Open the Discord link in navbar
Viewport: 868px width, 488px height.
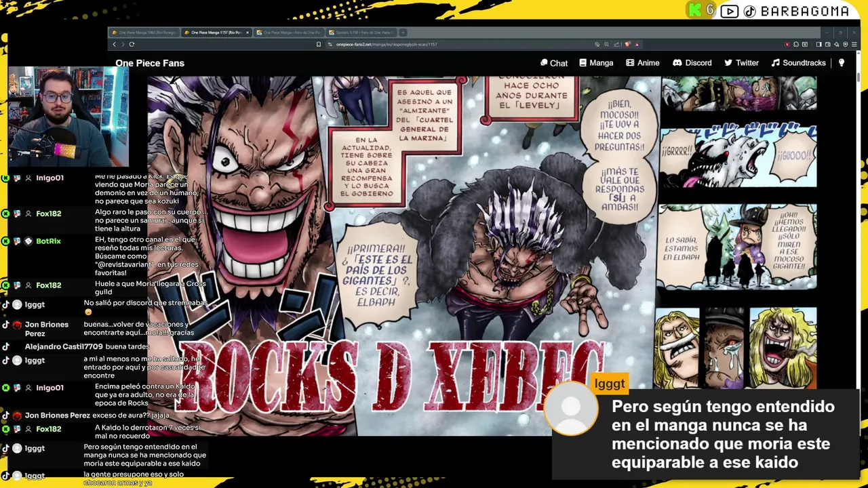click(692, 63)
